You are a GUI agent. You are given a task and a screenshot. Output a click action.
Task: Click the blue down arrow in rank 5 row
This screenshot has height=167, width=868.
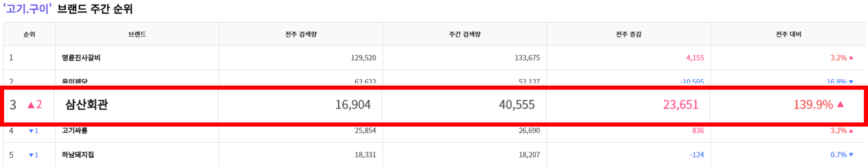pos(31,155)
